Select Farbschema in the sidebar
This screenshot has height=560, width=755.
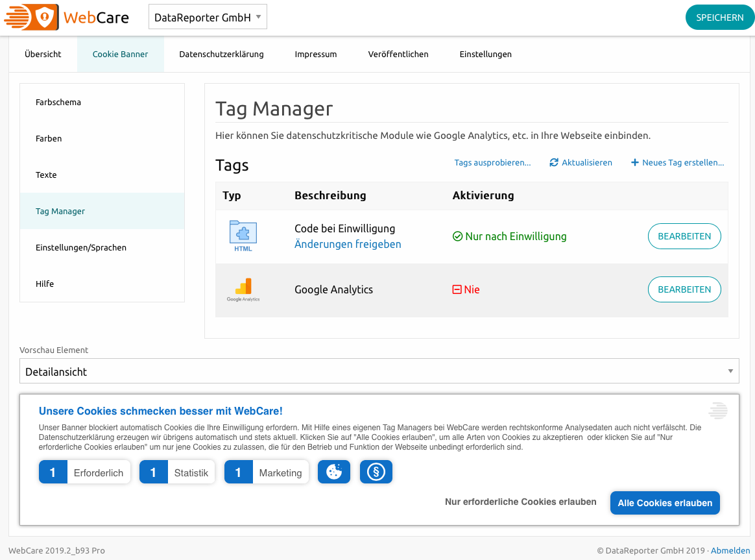click(x=58, y=103)
